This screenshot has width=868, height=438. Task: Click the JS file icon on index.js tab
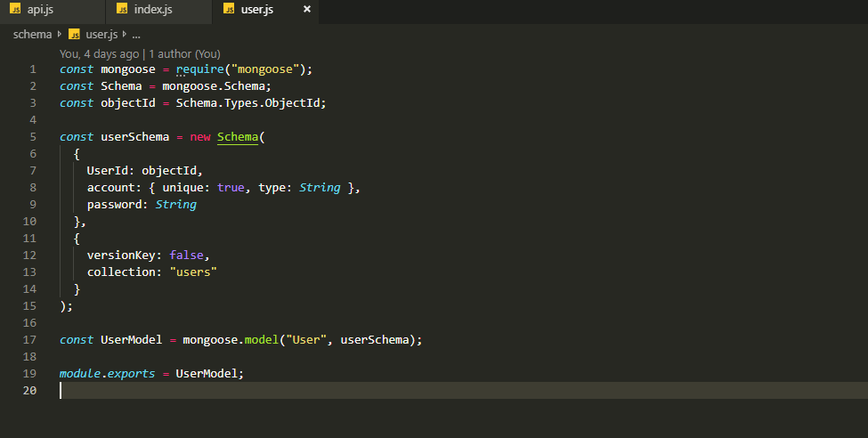pyautogui.click(x=122, y=10)
